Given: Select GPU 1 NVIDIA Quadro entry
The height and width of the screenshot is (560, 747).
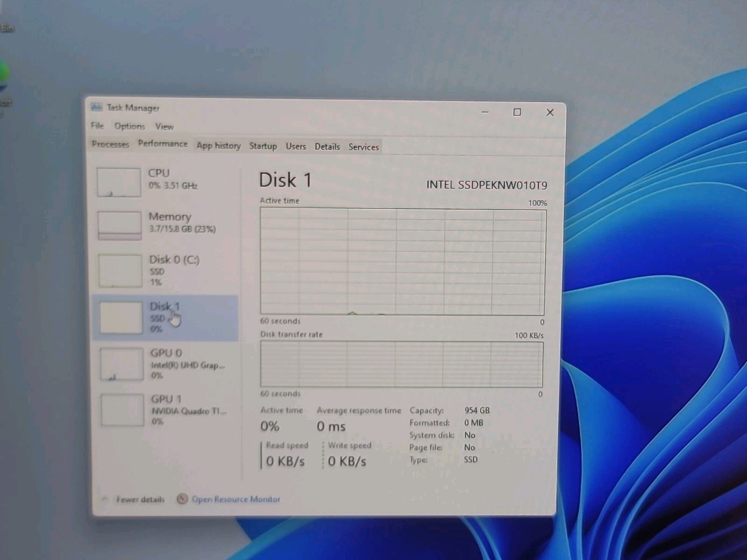Looking at the screenshot, I should pos(166,410).
